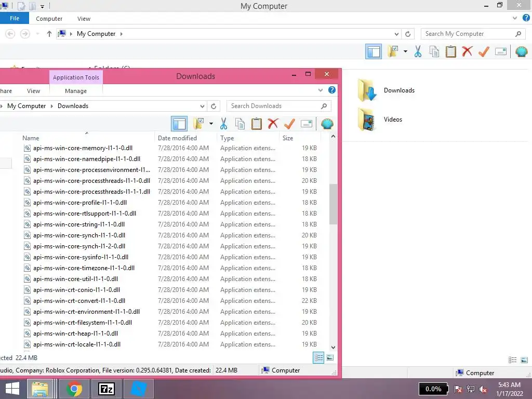Open 7-Zip from the taskbar
The image size is (532, 399).
tap(107, 389)
